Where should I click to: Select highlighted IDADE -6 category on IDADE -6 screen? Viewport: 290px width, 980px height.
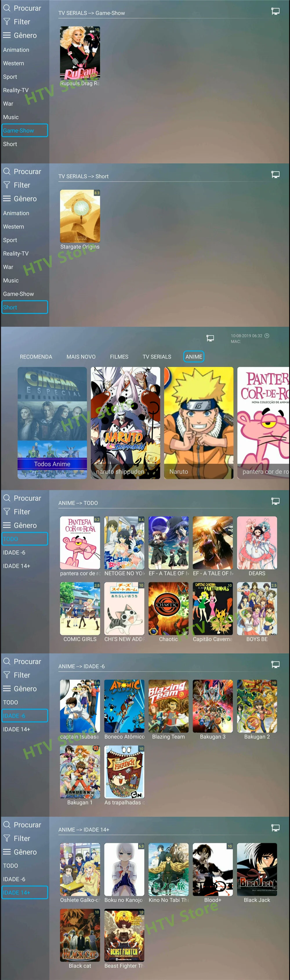25,715
